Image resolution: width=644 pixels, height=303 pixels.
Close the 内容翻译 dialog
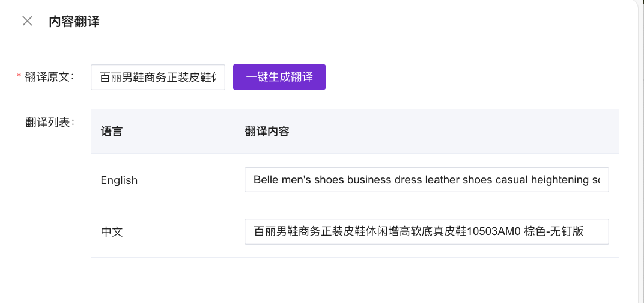[x=27, y=22]
